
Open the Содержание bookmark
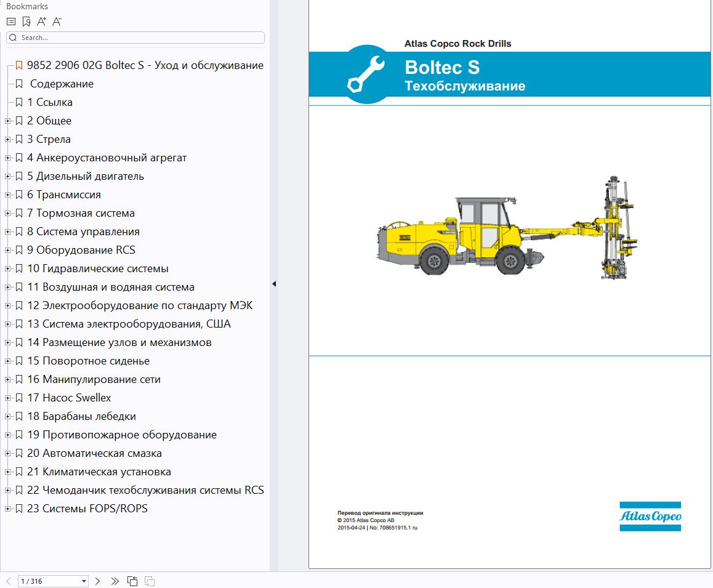(62, 84)
